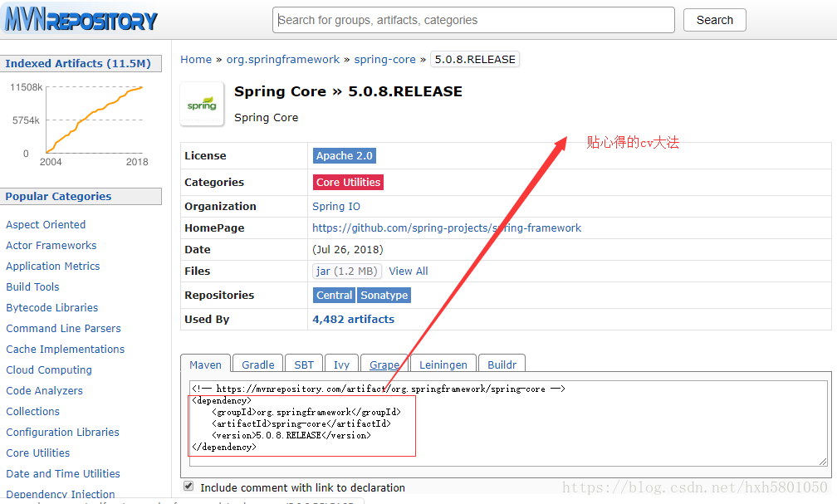Open spring-core breadcrumb link
The image size is (837, 504).
(x=385, y=59)
